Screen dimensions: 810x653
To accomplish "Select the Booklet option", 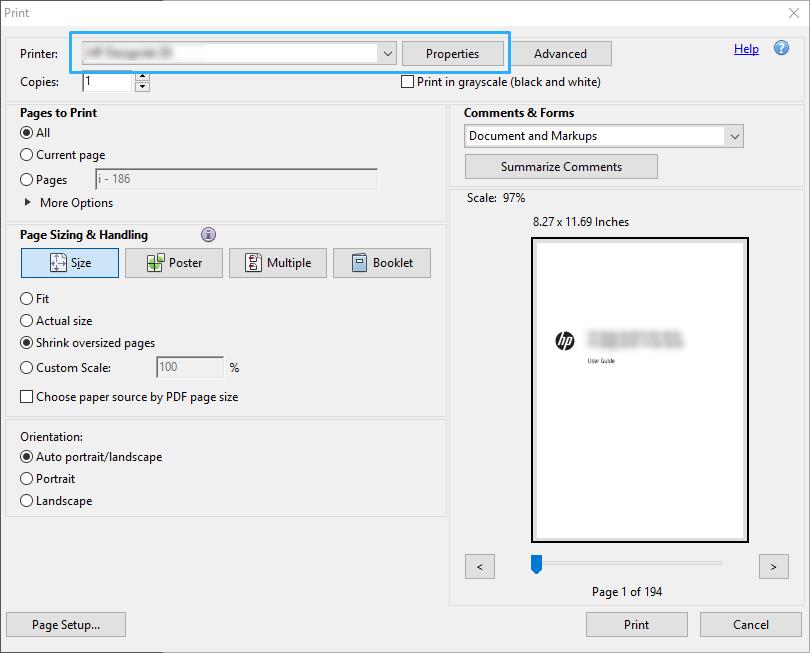I will (382, 263).
